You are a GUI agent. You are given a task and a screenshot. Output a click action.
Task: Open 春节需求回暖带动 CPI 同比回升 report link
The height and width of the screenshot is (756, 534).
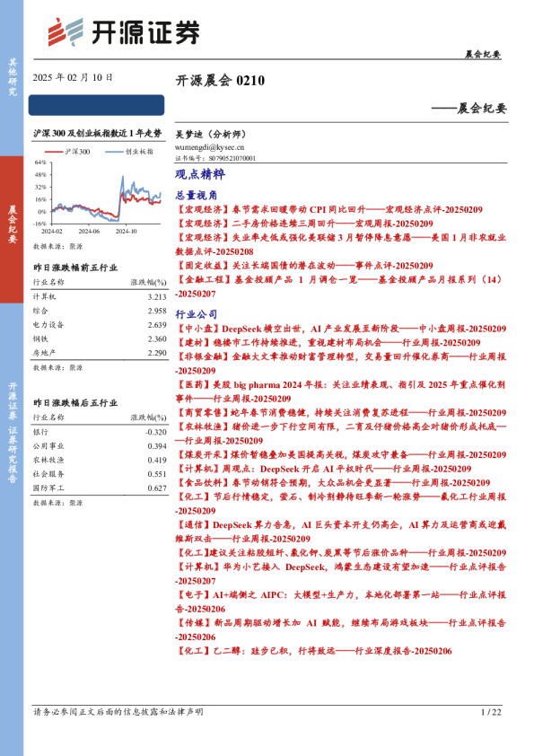pos(329,210)
